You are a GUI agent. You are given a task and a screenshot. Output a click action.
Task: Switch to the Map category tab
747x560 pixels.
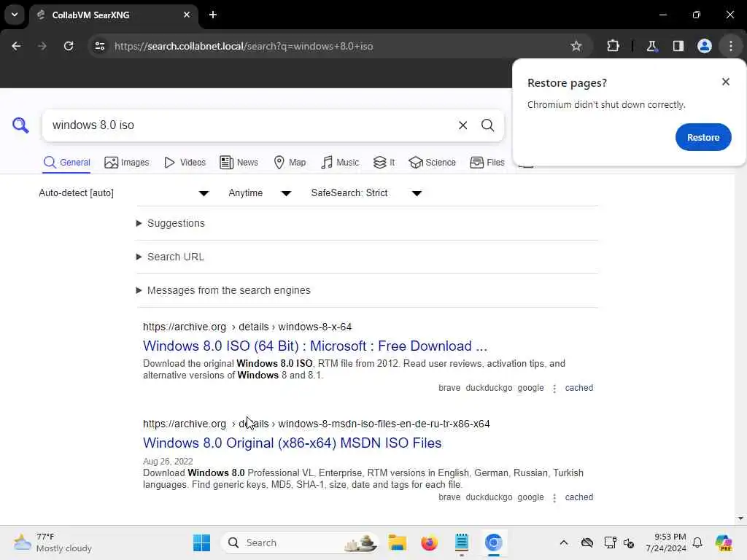pos(290,163)
